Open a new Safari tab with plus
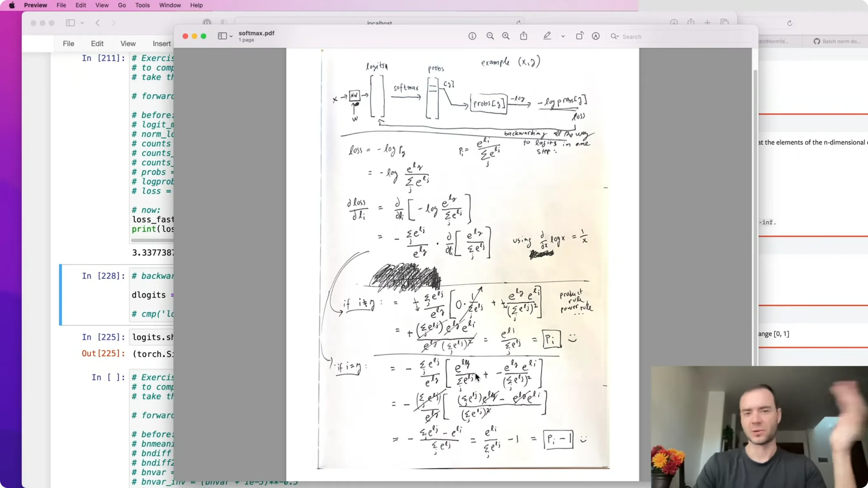This screenshot has height=488, width=868. click(707, 23)
